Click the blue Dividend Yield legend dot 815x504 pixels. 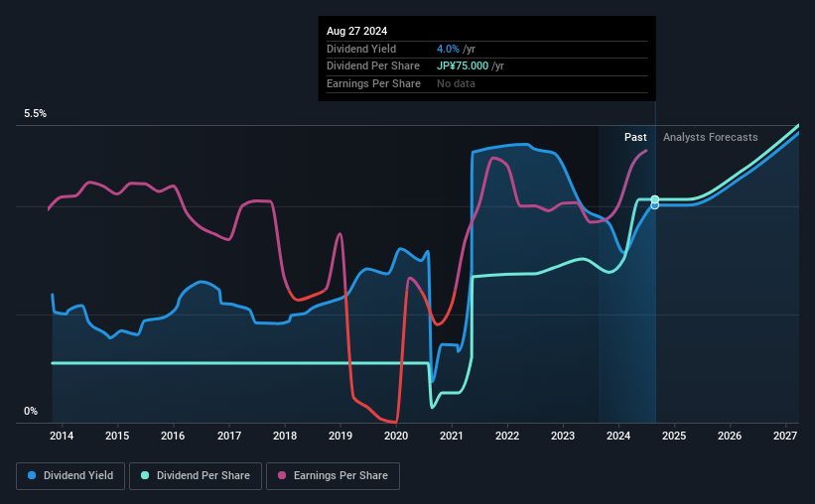[32, 475]
